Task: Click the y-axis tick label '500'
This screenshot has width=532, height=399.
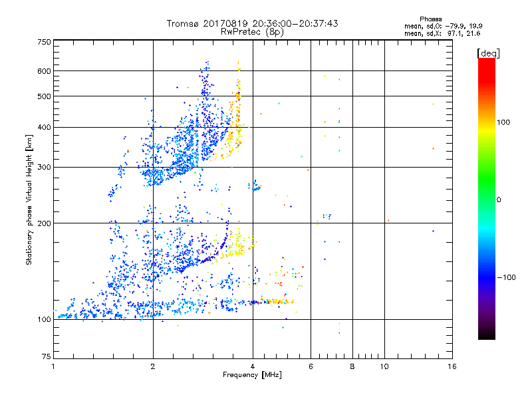Action: tap(44, 96)
